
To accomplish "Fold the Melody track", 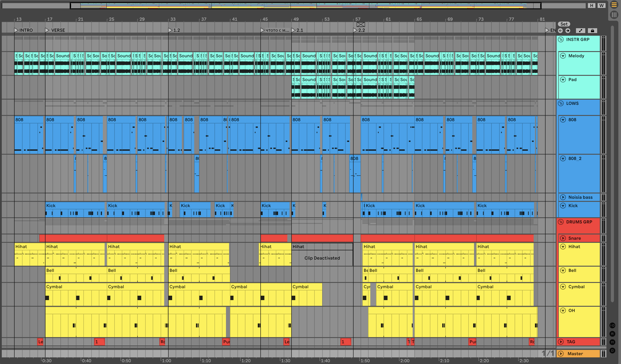I will tap(563, 56).
